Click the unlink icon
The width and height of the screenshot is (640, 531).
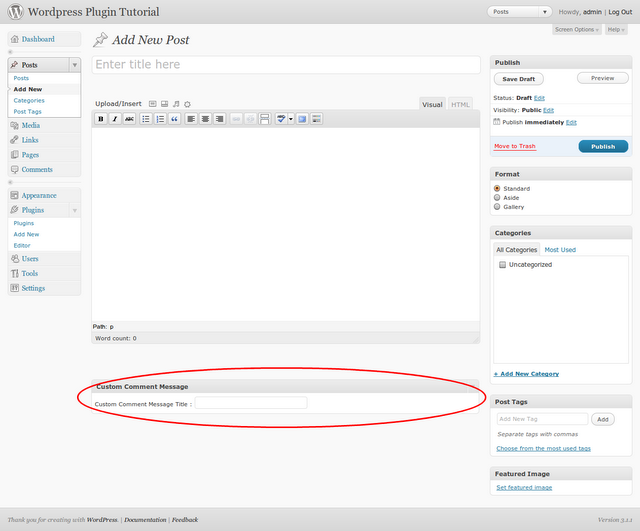(x=250, y=119)
